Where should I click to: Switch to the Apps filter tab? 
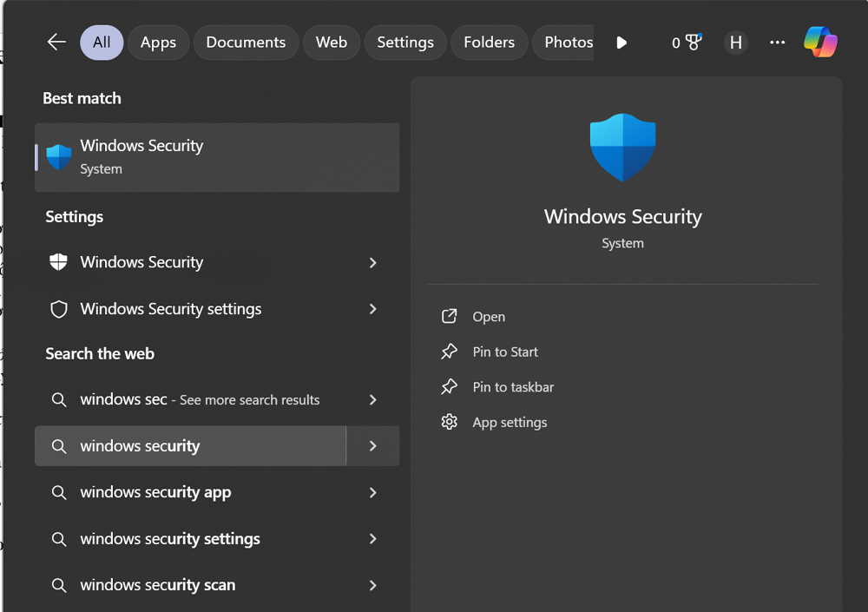tap(158, 43)
